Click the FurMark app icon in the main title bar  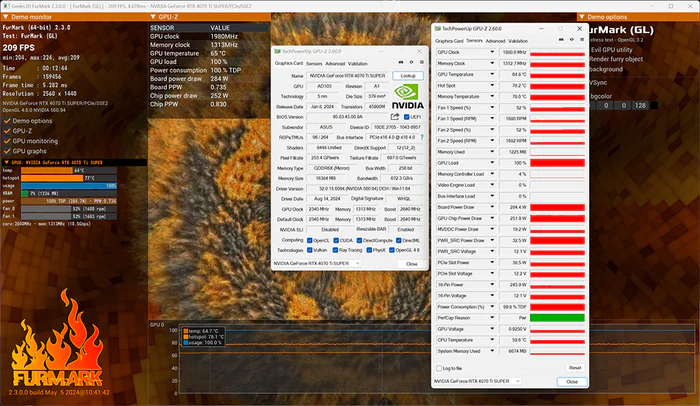click(6, 6)
